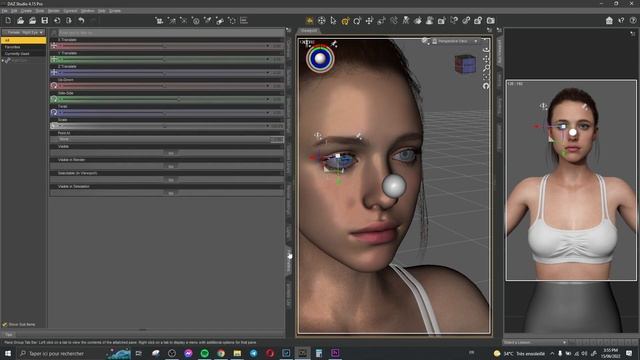Click the view cube in viewport
Viewport: 640px width, 360px height.
(x=465, y=64)
